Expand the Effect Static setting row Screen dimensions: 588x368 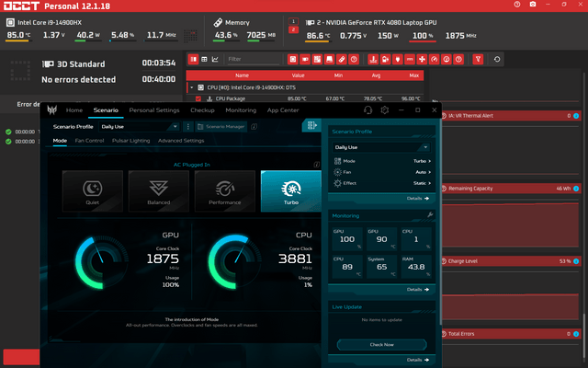pyautogui.click(x=382, y=183)
